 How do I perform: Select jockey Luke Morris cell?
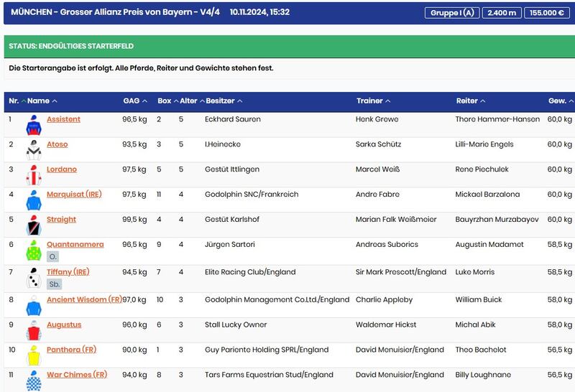[475, 272]
